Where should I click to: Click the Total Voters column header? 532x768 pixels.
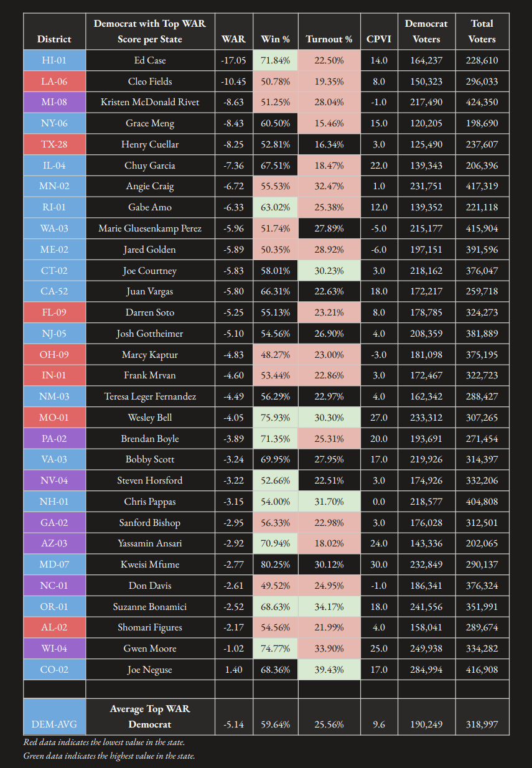482,31
